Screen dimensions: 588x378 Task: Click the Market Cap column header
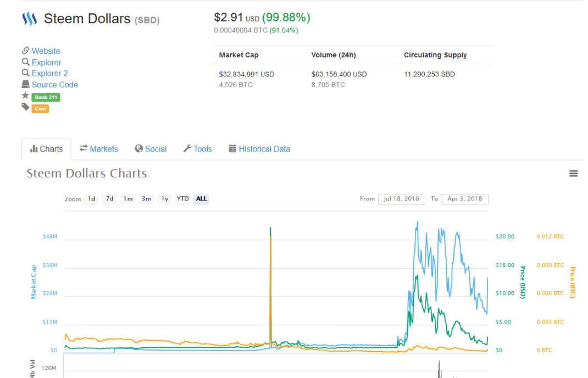[238, 55]
